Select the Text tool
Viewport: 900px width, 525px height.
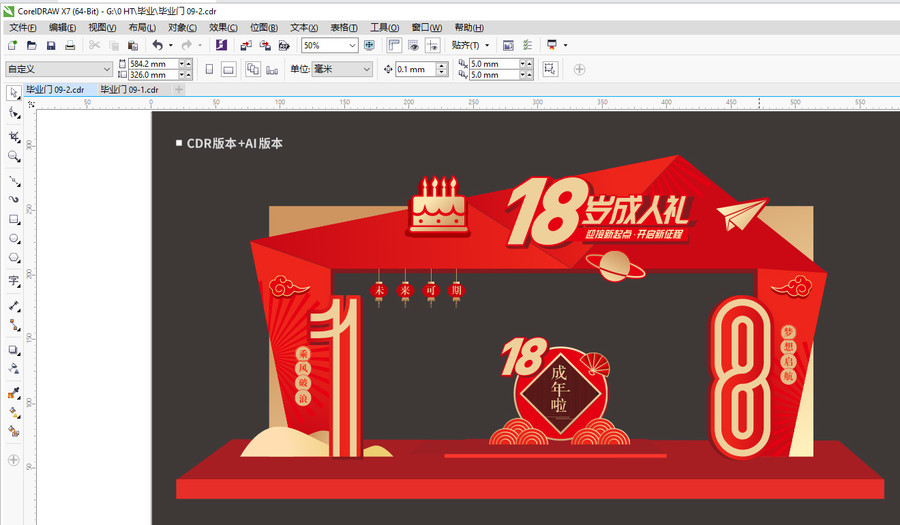point(14,281)
